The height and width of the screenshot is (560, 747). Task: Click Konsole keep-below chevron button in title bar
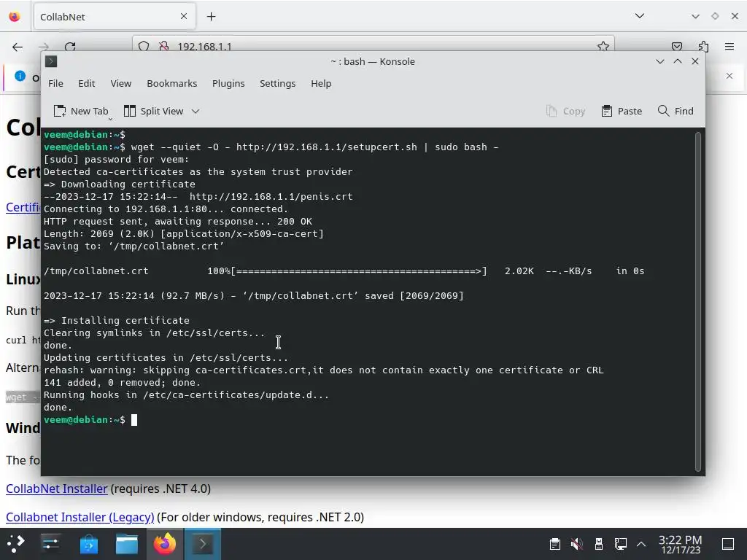tap(659, 61)
